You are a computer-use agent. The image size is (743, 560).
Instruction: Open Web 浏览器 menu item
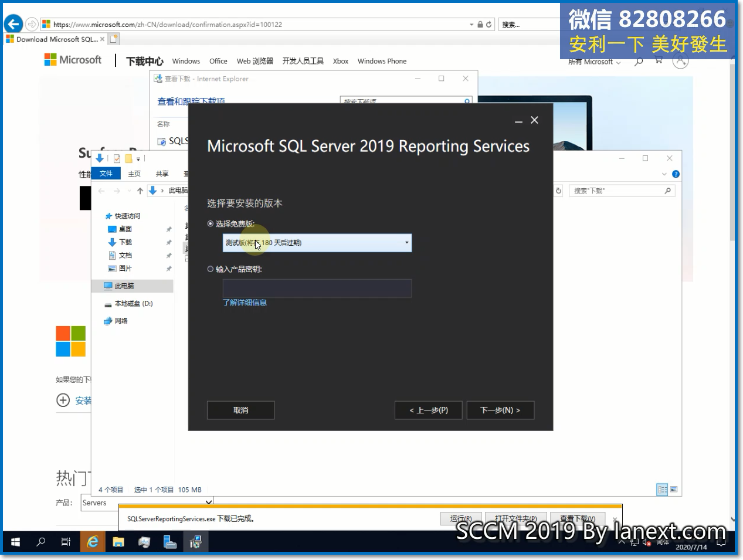(x=255, y=61)
